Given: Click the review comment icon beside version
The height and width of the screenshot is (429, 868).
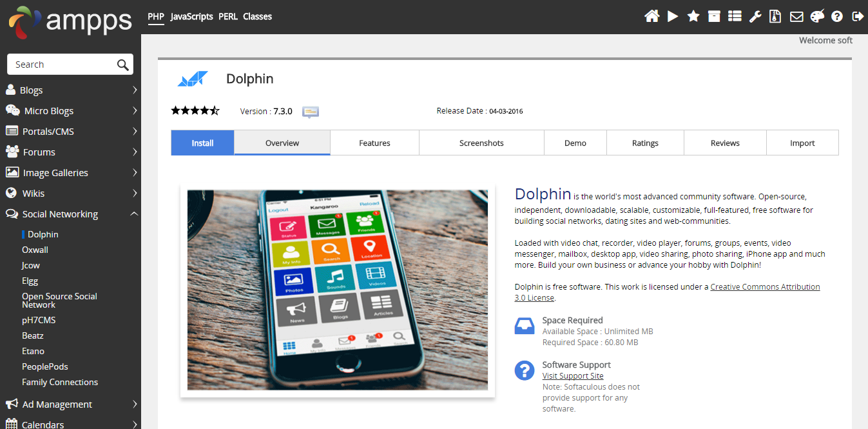Looking at the screenshot, I should (x=311, y=112).
